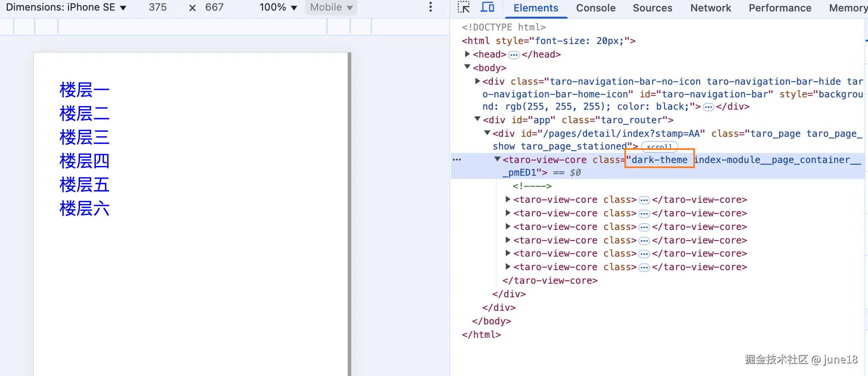
Task: Click ellipsis badge in sixth child taro-view-core
Action: [644, 268]
